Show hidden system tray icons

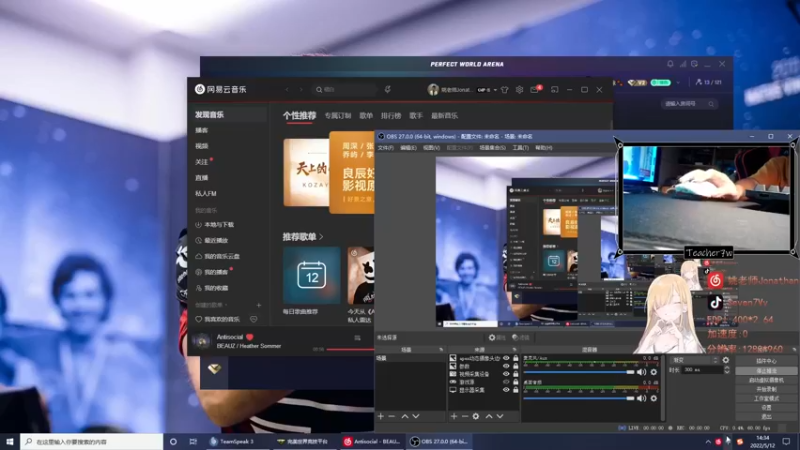(x=708, y=441)
